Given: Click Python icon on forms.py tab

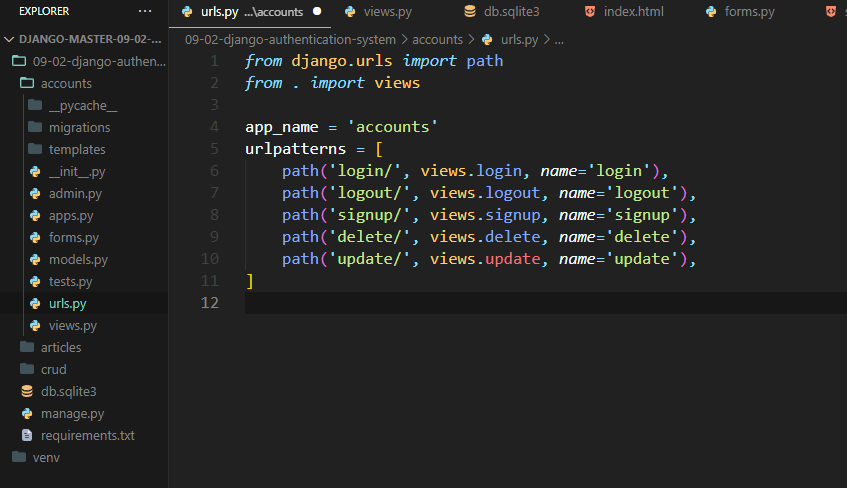Looking at the screenshot, I should (x=711, y=12).
